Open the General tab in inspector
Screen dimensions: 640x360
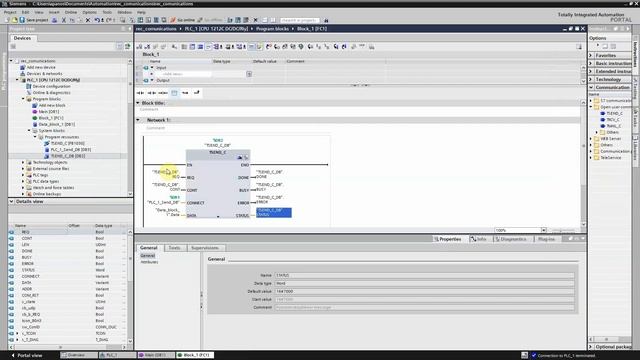tap(149, 248)
